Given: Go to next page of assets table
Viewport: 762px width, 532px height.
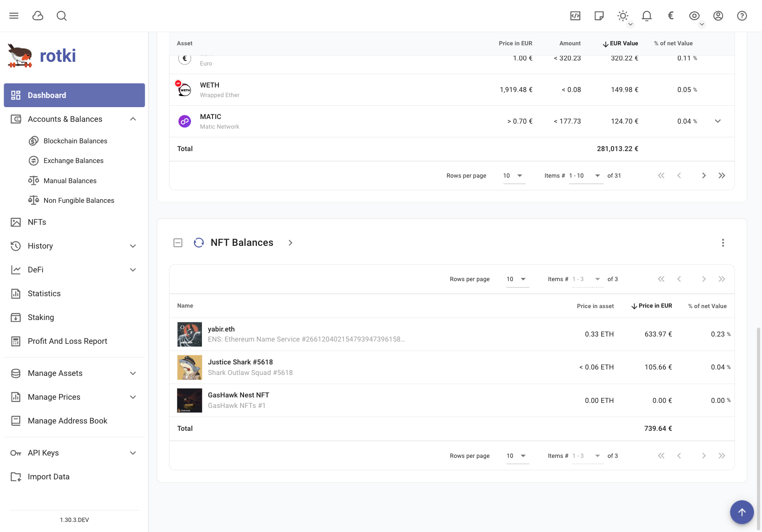Looking at the screenshot, I should pyautogui.click(x=703, y=176).
